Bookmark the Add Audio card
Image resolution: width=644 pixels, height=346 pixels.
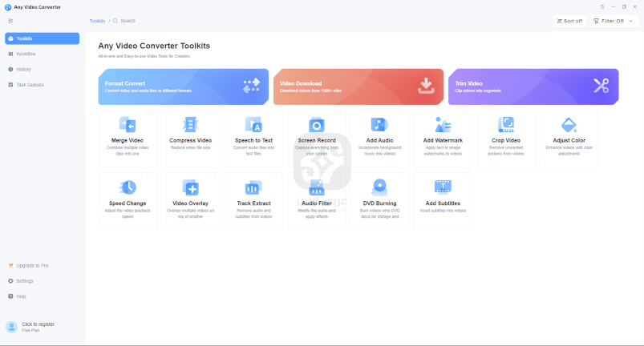pyautogui.click(x=401, y=112)
